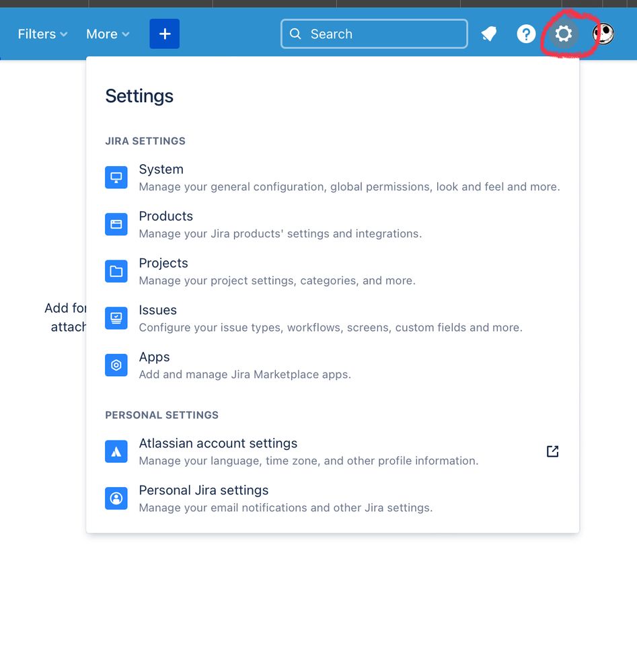
Task: Open Issues settings
Action: pyautogui.click(x=333, y=318)
